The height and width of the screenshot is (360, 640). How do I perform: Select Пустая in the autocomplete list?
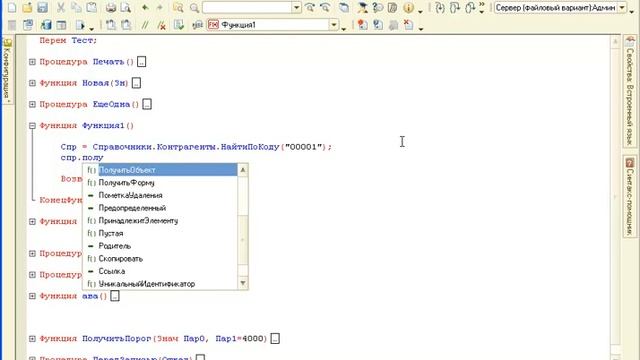tap(161, 233)
